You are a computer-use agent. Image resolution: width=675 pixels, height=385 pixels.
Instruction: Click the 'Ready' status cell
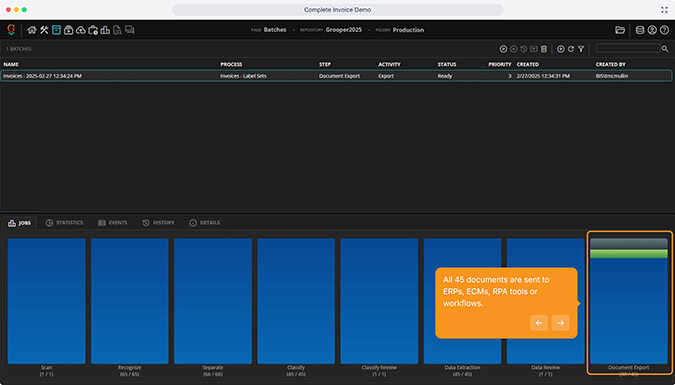pos(445,76)
